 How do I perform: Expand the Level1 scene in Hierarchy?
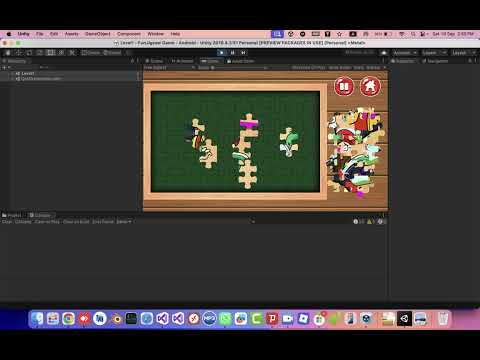click(12, 73)
